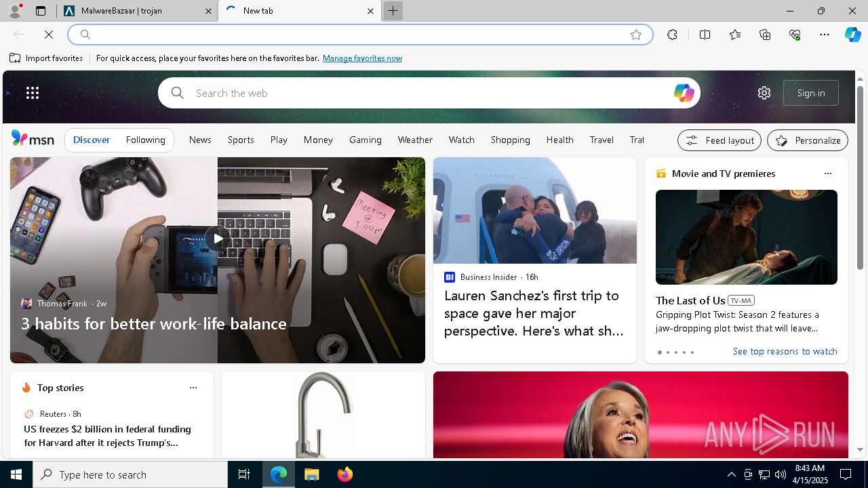The height and width of the screenshot is (488, 868).
Task: Close the New tab tab
Action: pyautogui.click(x=370, y=11)
